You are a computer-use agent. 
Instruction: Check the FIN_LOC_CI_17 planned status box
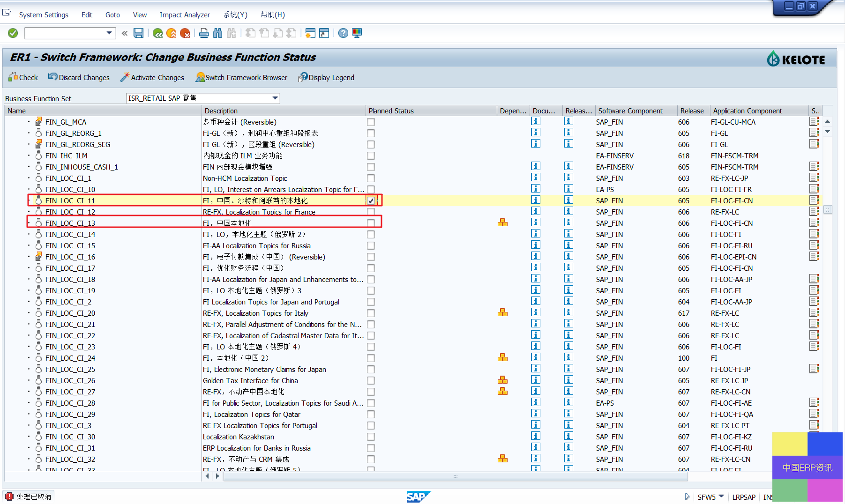coord(371,268)
